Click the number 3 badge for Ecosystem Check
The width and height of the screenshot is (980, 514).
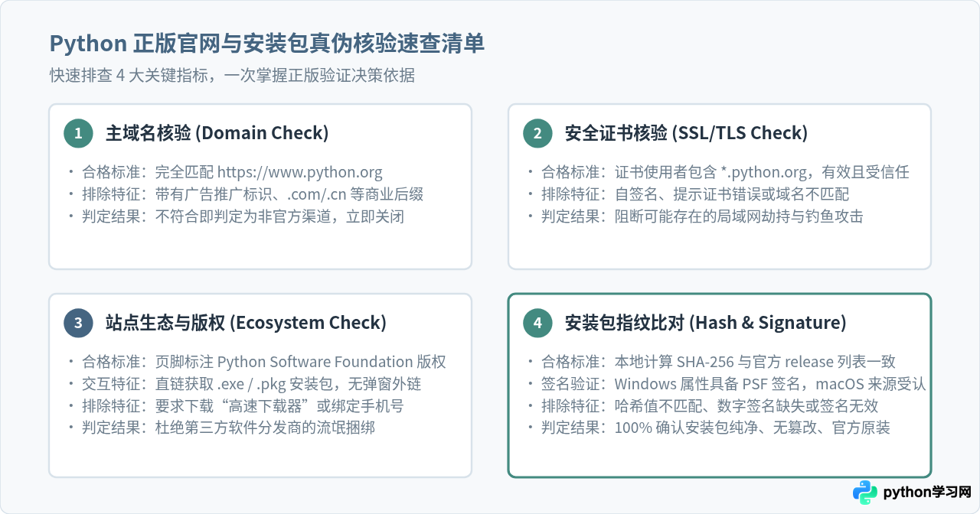click(x=78, y=323)
